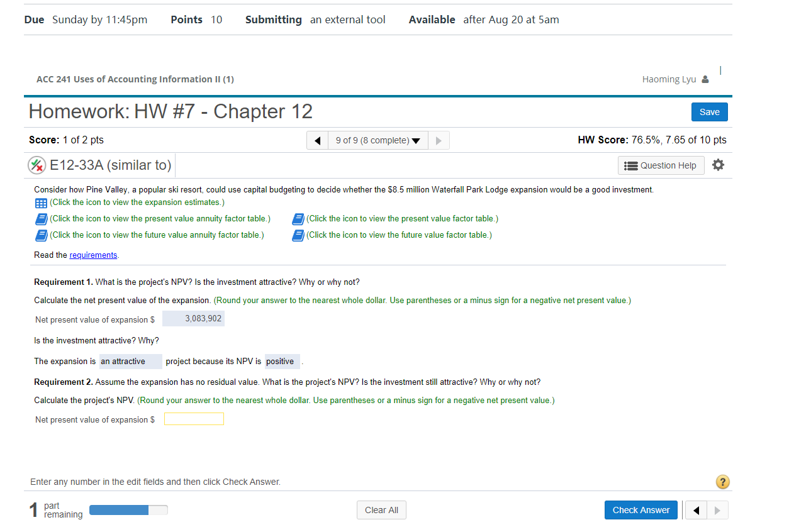This screenshot has height=532, width=789.
Task: Open the Question Help panel
Action: [x=661, y=165]
